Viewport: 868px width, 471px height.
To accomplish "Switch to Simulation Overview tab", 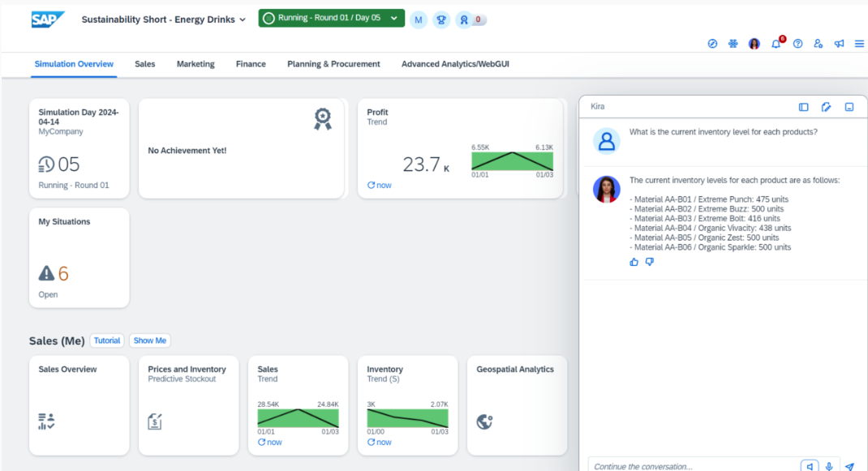I will coord(74,64).
